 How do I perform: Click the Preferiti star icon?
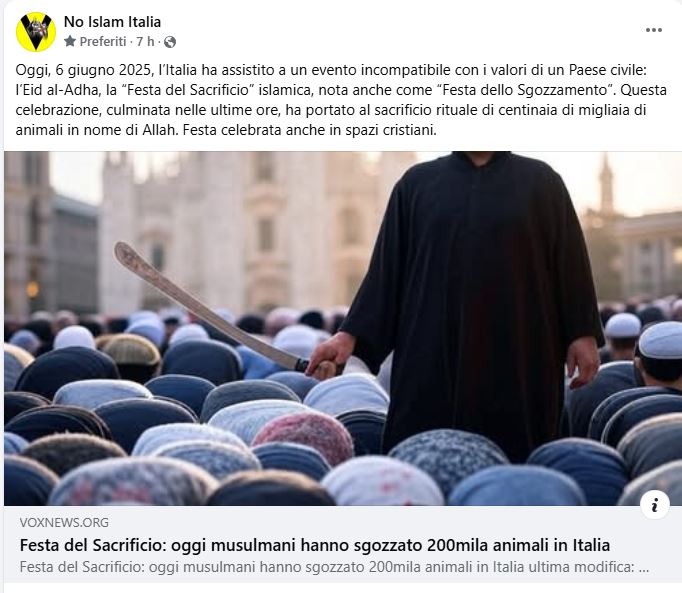pos(70,41)
